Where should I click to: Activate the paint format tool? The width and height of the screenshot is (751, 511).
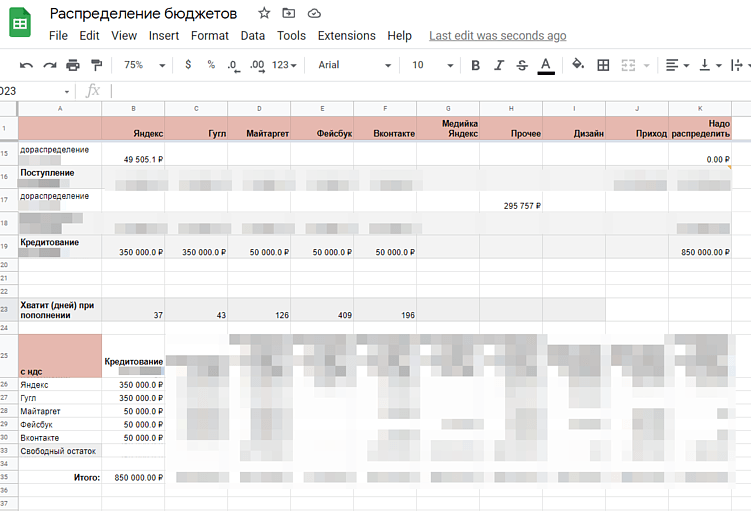(96, 65)
